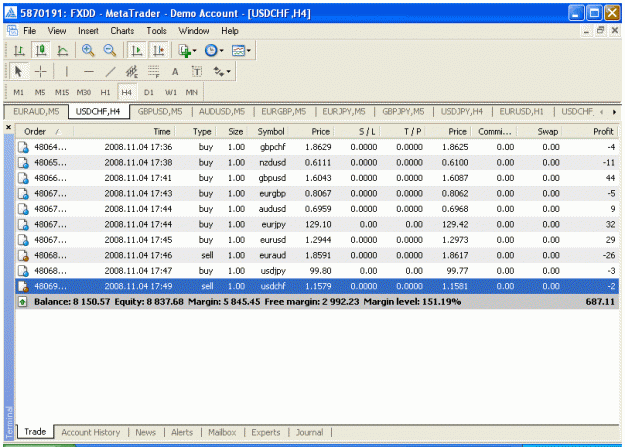
Task: Switch to H1 timeframe
Action: point(105,93)
